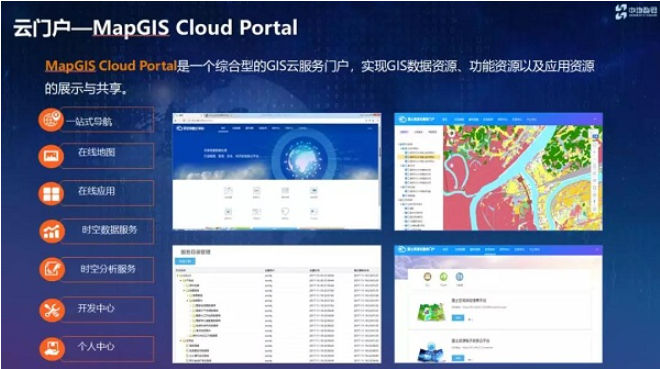Select the 一站式导航 label box

(x=108, y=120)
